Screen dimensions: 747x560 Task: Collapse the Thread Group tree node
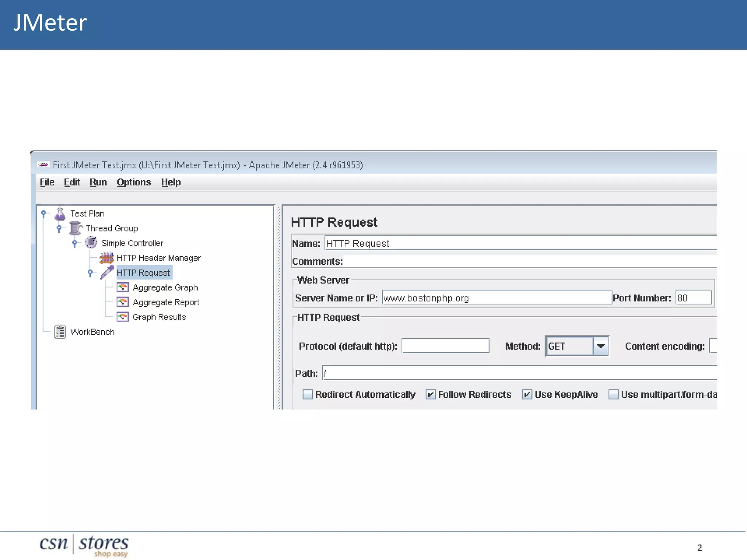point(59,228)
